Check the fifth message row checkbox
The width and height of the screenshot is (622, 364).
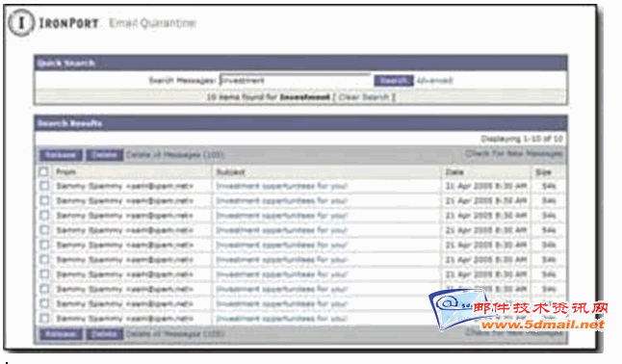44,245
